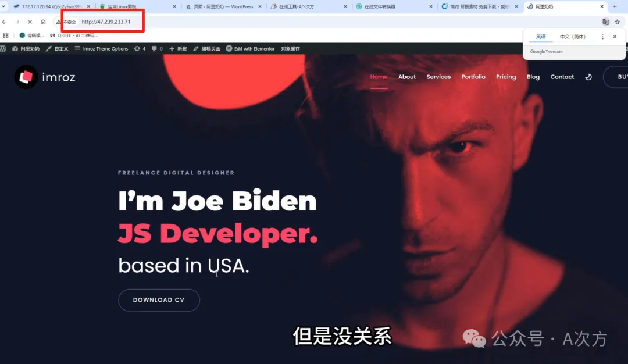Bookmark this page with the star icon

point(617,22)
